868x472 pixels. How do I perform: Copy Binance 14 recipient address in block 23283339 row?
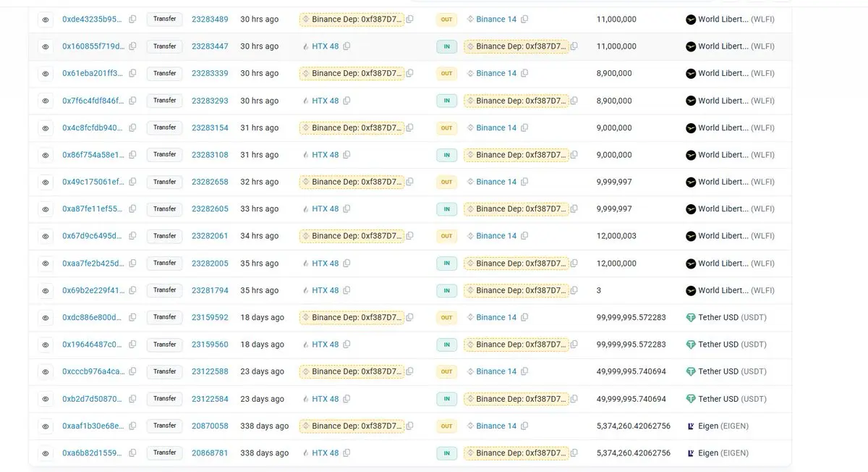click(x=524, y=73)
